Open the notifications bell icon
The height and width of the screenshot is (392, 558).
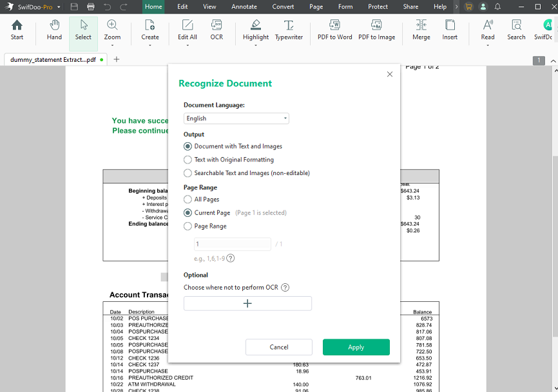pos(497,6)
